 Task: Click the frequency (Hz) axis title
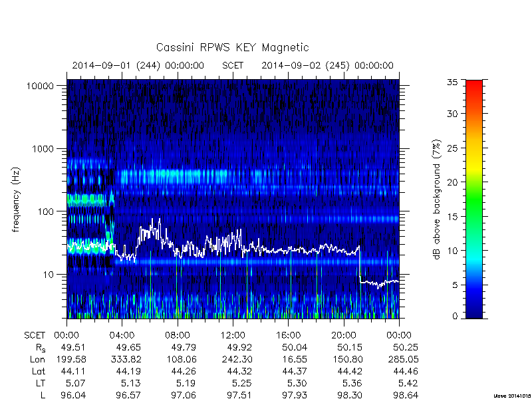[x=15, y=199]
